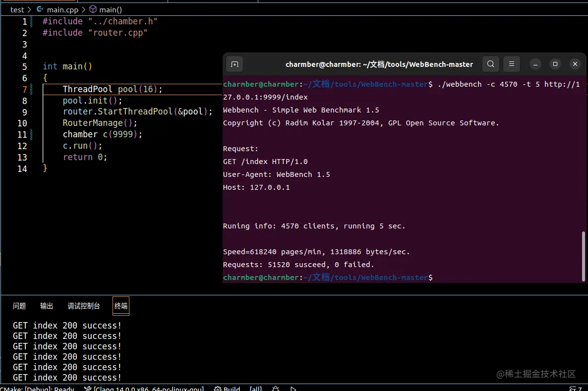Click on 'int main()' code line
Viewport: 588px width, 391px height.
pos(67,66)
